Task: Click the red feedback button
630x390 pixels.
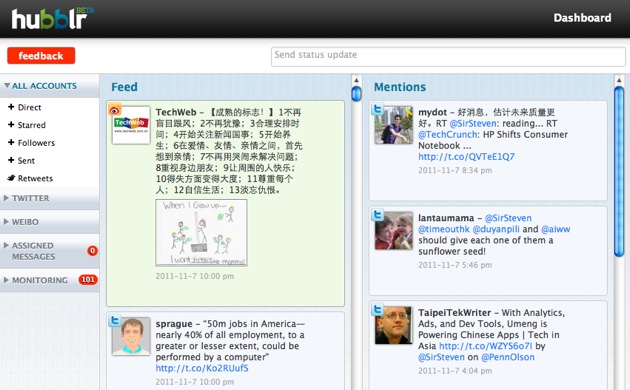Action: 41,55
